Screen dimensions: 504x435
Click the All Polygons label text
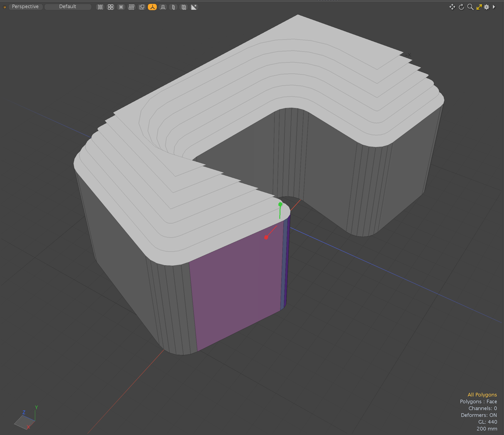click(482, 395)
